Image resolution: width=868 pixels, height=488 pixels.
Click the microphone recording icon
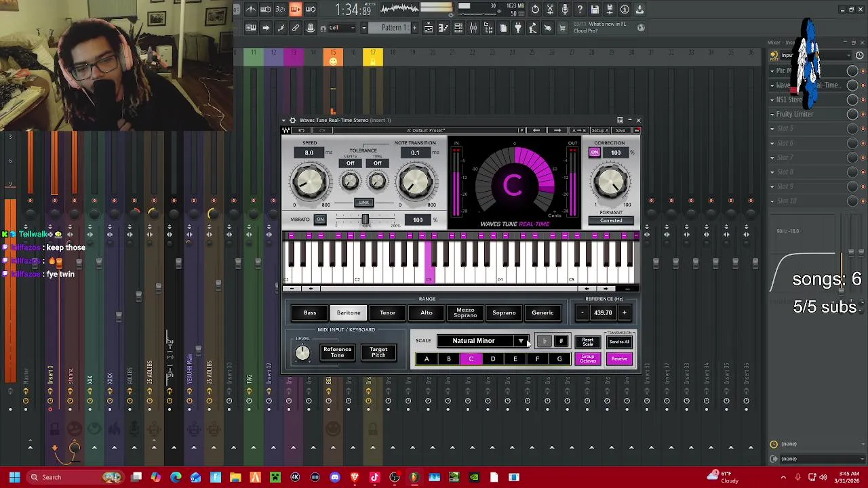[565, 9]
